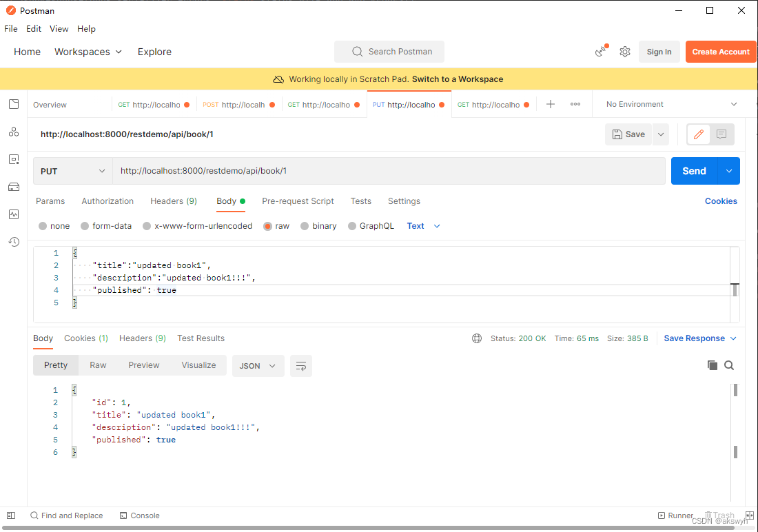Open Explore in the header

click(154, 52)
